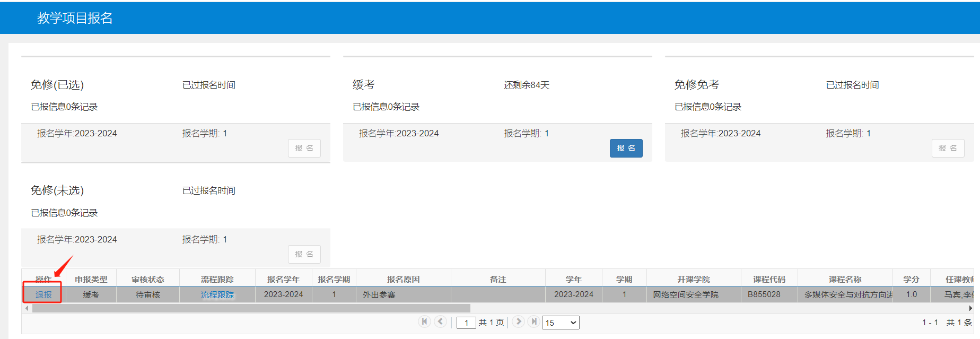Click the horizontal scrollbar thumb
980x339 pixels.
click(x=251, y=308)
